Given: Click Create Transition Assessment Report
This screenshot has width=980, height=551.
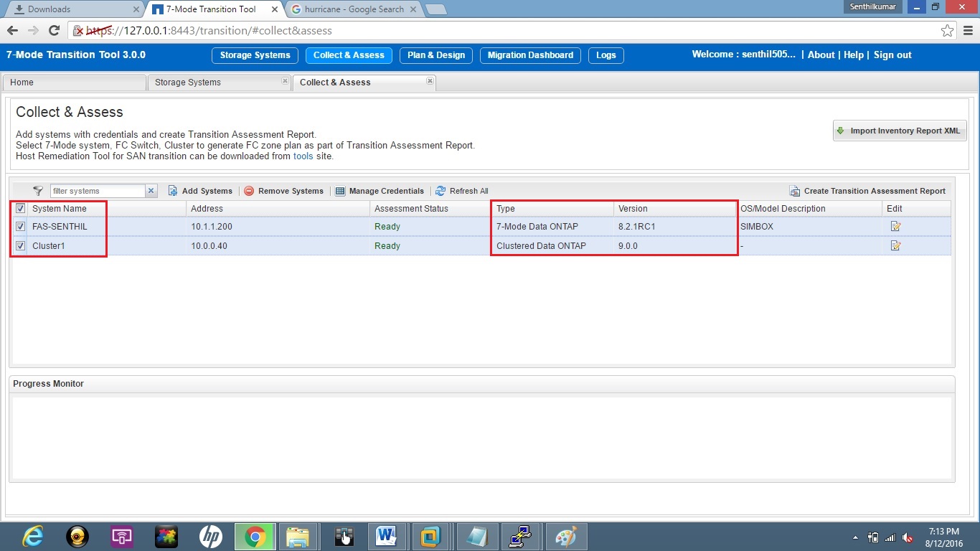Looking at the screenshot, I should pos(867,191).
